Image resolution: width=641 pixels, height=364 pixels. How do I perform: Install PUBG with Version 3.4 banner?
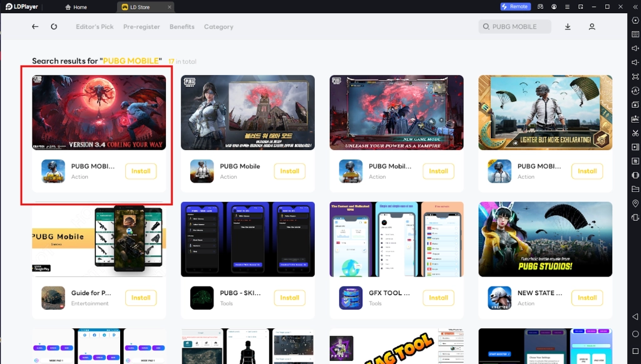(141, 171)
